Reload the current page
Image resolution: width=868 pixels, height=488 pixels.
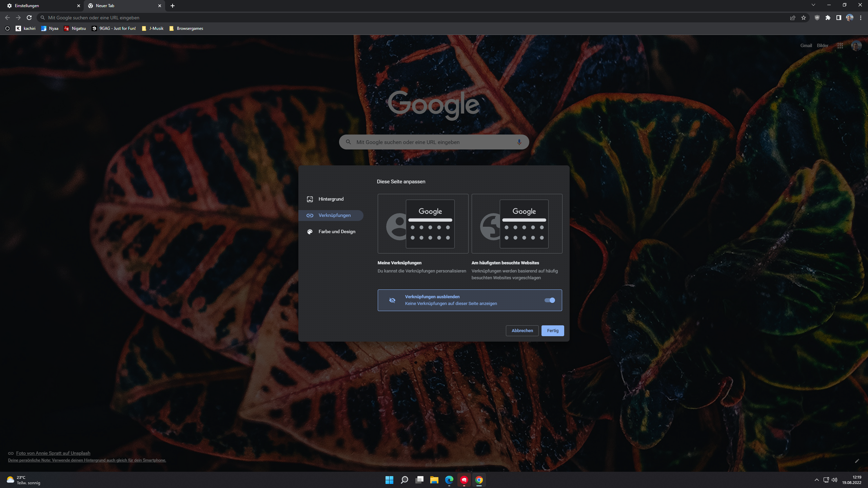pos(29,18)
